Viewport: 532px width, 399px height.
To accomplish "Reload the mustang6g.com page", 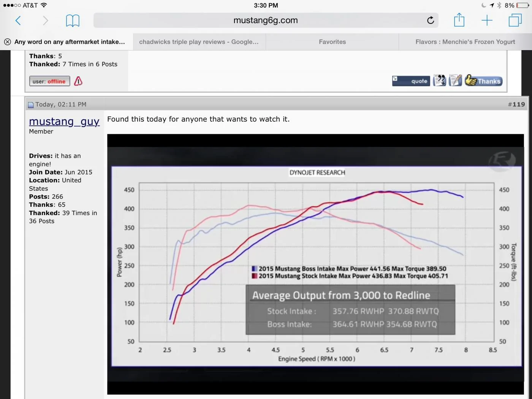I will coord(430,20).
